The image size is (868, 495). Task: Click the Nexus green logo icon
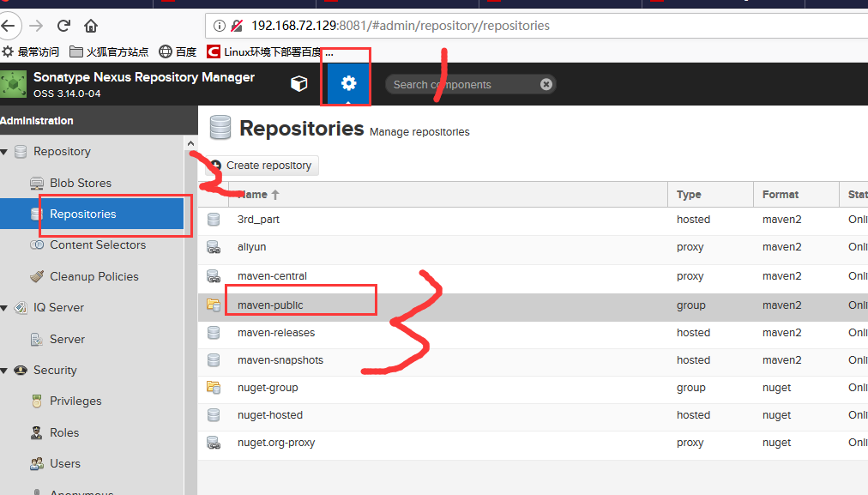(13, 84)
